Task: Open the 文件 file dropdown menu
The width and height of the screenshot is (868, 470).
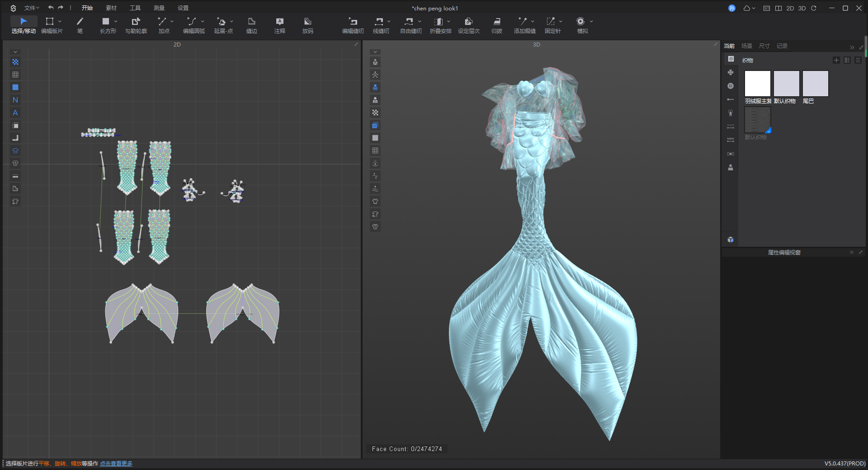Action: (x=31, y=8)
